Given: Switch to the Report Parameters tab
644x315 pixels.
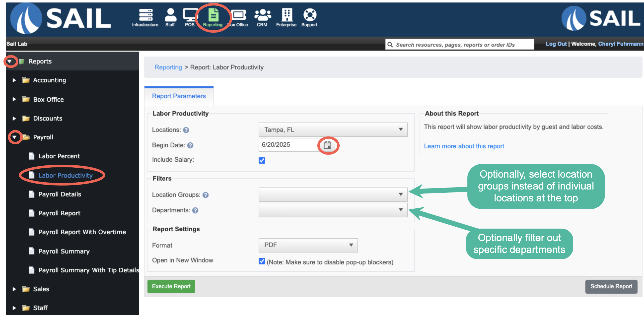Looking at the screenshot, I should pos(179,96).
